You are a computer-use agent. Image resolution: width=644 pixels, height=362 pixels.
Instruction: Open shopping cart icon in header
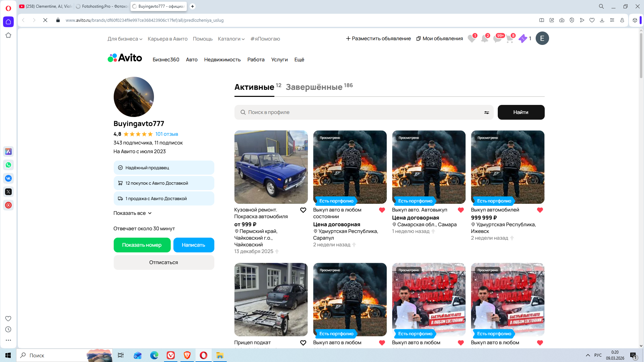tap(509, 39)
